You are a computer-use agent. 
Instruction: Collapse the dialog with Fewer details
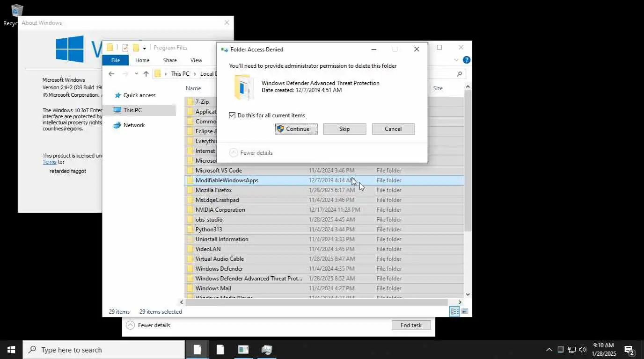251,153
